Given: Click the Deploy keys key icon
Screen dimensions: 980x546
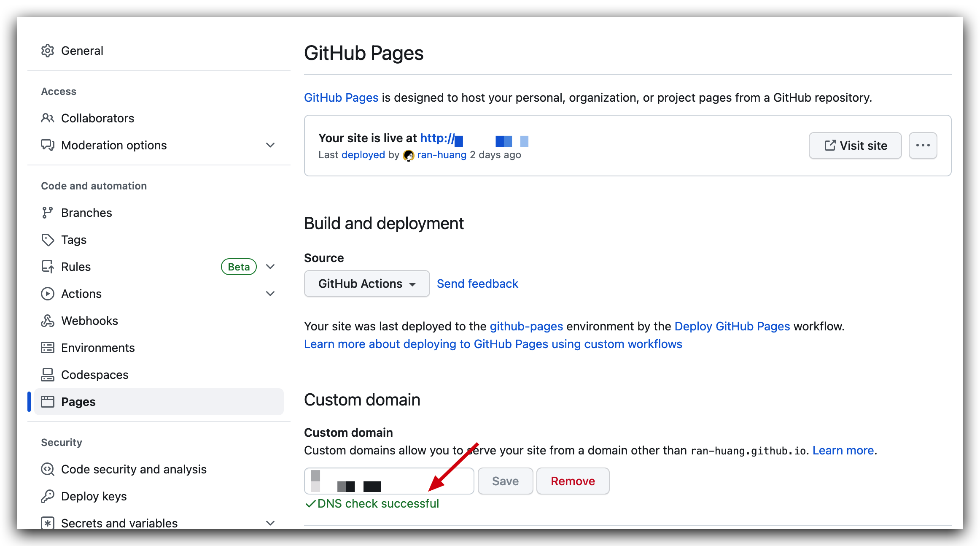Looking at the screenshot, I should pos(48,496).
